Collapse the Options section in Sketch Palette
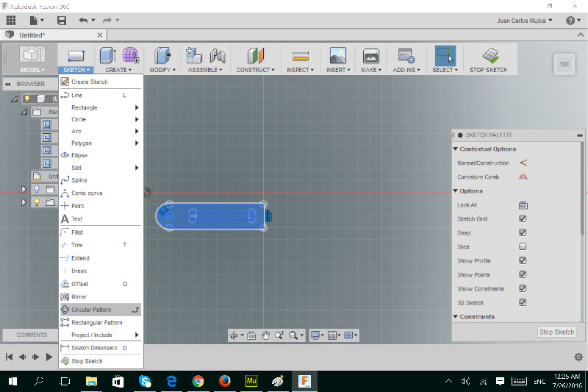The height and width of the screenshot is (392, 588). click(456, 191)
